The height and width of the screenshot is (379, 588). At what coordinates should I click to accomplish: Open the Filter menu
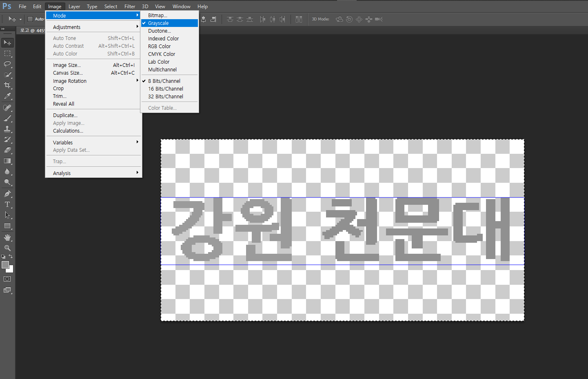[x=130, y=7]
